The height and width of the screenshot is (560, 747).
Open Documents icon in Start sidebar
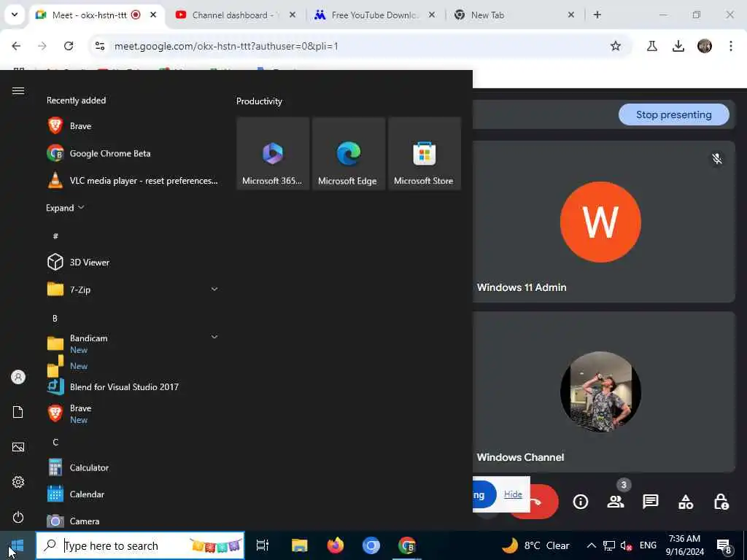coord(18,412)
